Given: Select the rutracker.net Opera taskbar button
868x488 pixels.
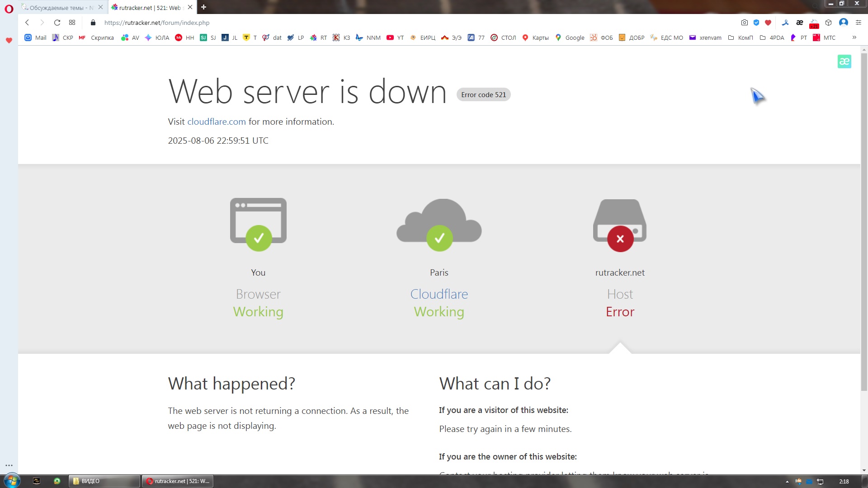Looking at the screenshot, I should (178, 481).
